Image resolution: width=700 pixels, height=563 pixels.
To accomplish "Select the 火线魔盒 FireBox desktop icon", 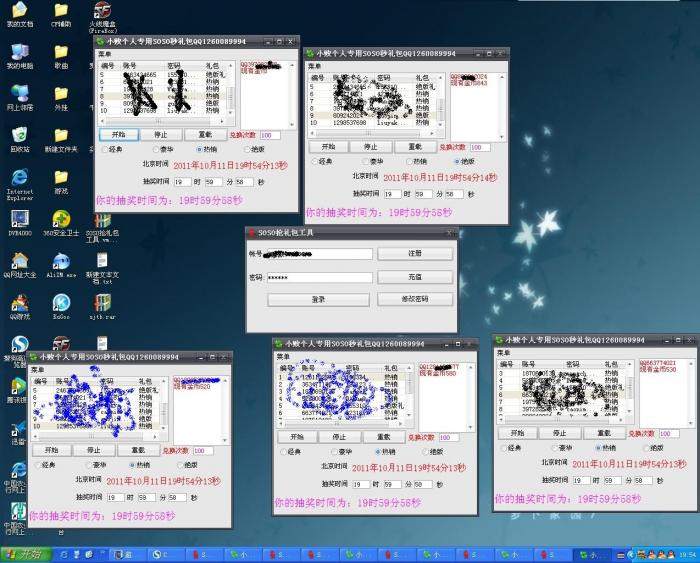I will tap(103, 17).
